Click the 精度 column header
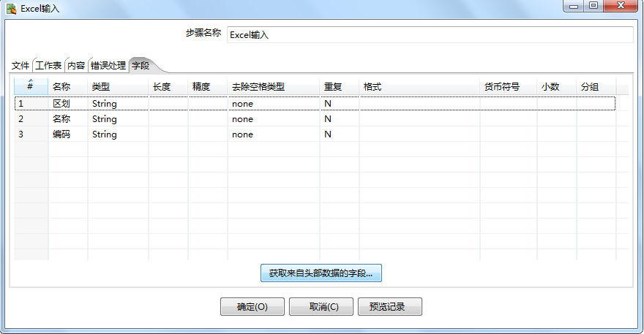644x334 pixels. 207,86
